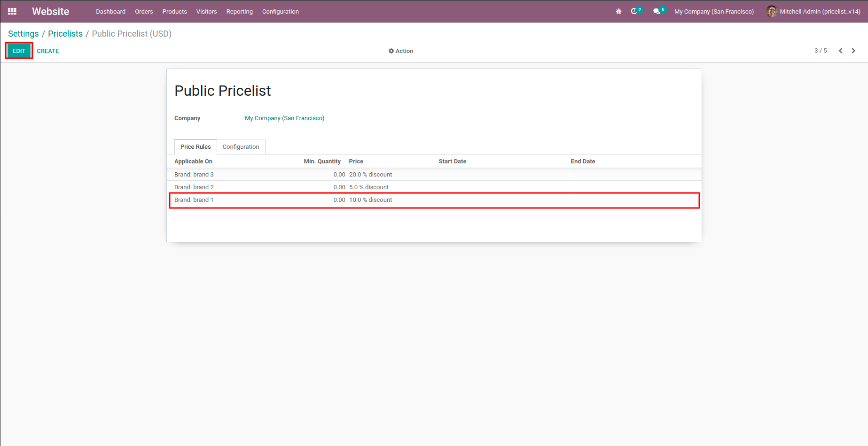The width and height of the screenshot is (868, 446).
Task: Go to next pricelist record arrow
Action: (x=853, y=51)
